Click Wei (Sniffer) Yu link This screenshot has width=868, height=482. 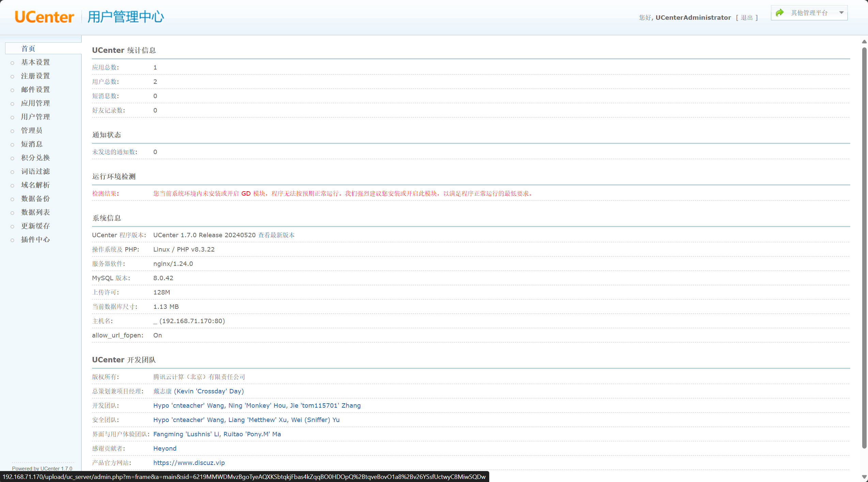[x=315, y=420]
